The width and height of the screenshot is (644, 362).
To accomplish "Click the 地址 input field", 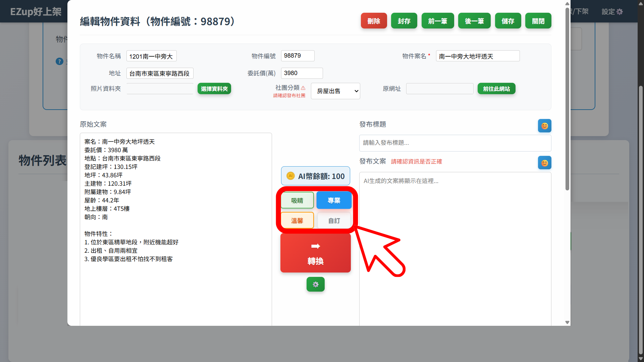I will coord(160,73).
